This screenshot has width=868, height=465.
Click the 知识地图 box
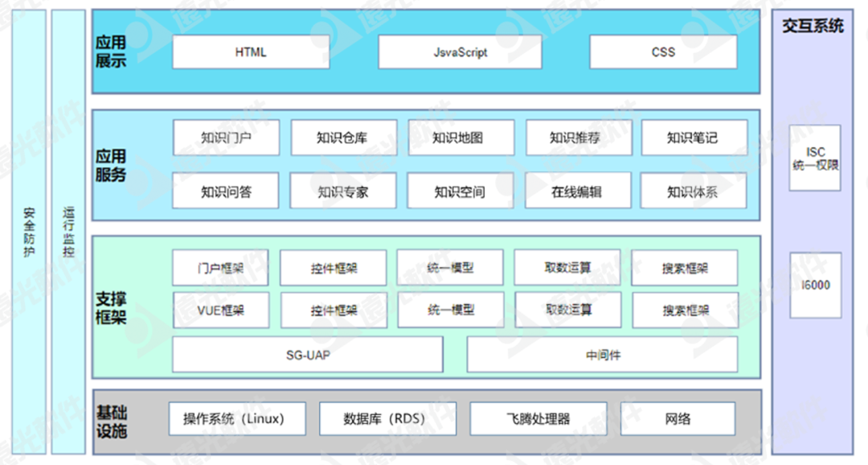tap(461, 138)
